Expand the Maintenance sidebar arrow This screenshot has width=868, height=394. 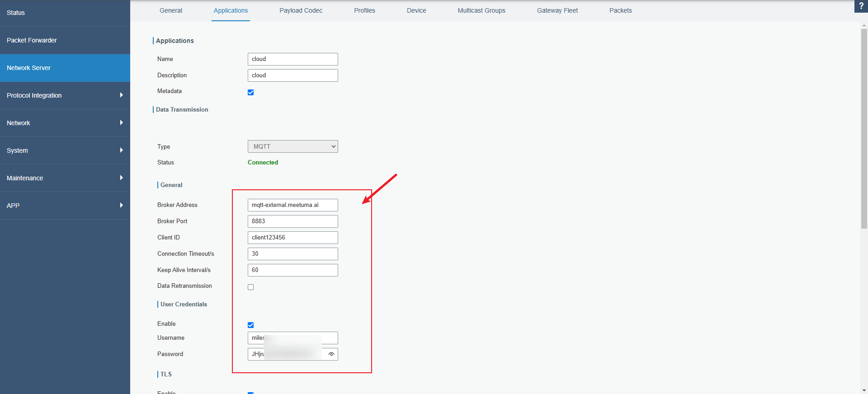pyautogui.click(x=121, y=178)
